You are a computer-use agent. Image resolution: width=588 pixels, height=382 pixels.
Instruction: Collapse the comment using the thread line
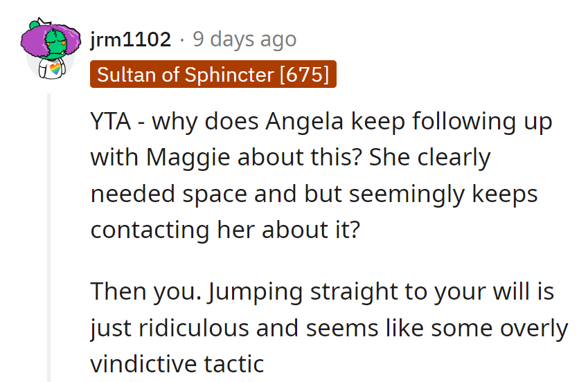(x=48, y=235)
